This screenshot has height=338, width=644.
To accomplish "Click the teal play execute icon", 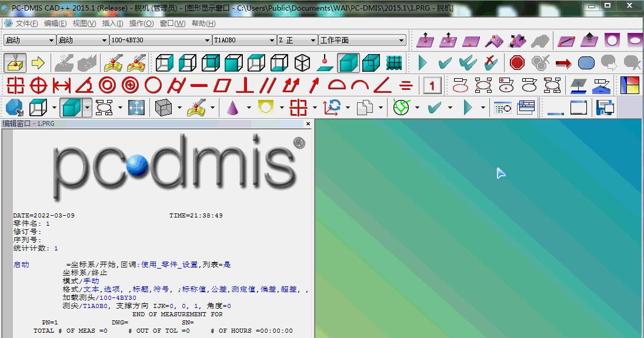I will click(x=422, y=63).
